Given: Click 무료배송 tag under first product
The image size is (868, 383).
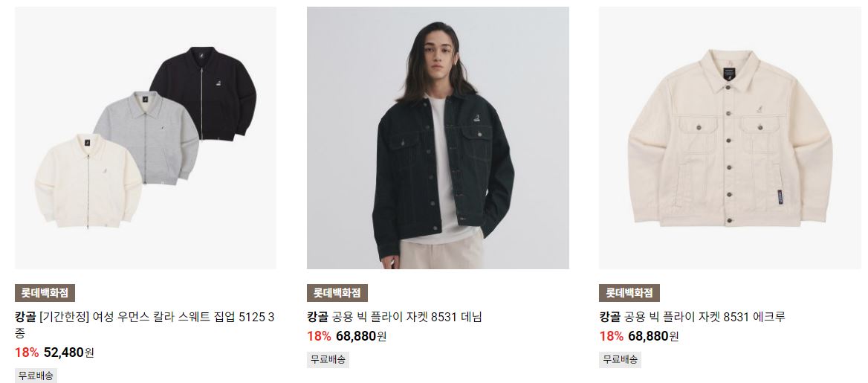Looking at the screenshot, I should point(36,376).
